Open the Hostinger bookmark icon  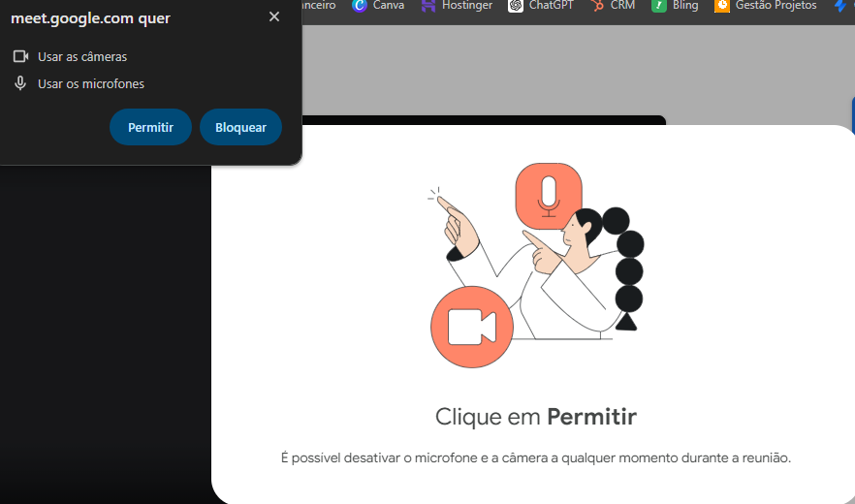tap(428, 5)
